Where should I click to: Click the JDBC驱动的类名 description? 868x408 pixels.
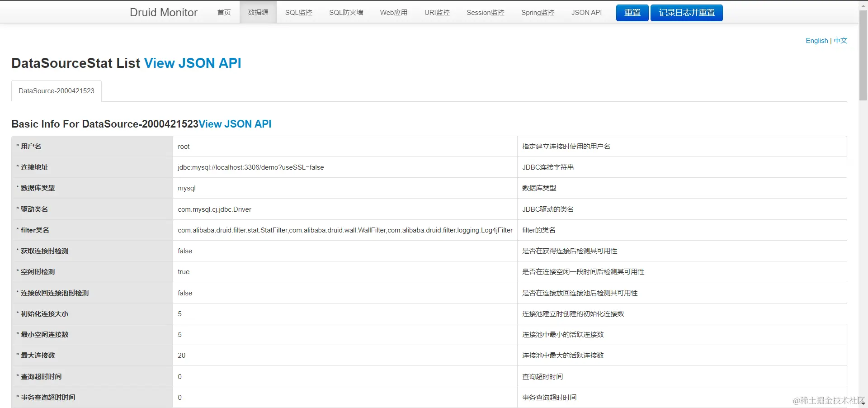[x=548, y=209]
